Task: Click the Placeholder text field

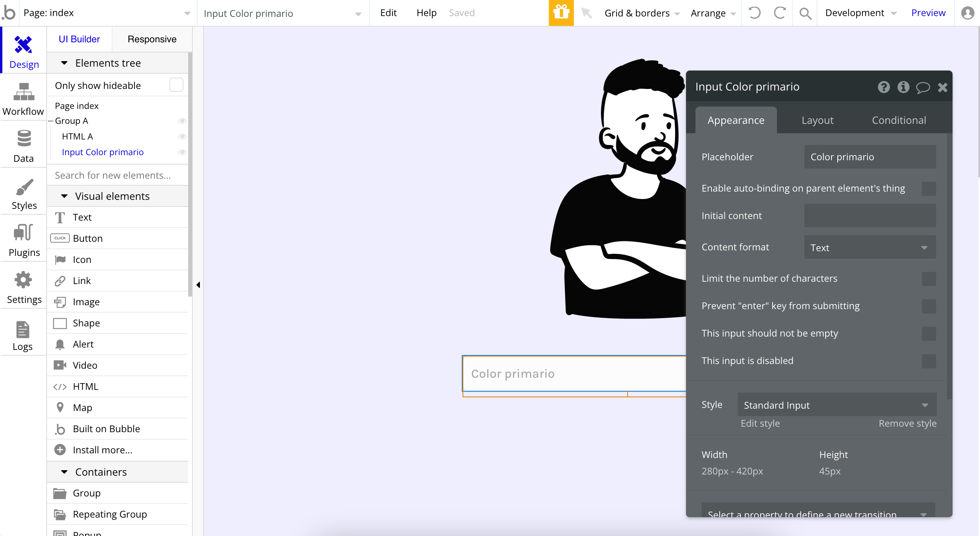Action: 869,157
